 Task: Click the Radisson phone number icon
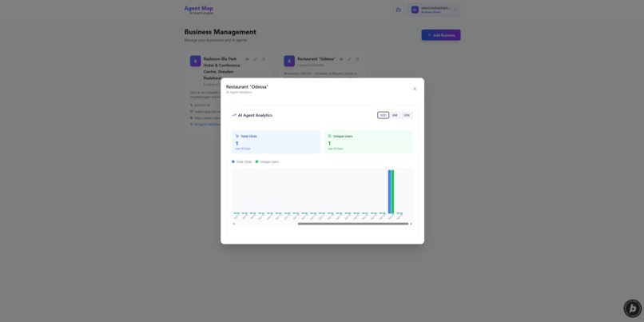[x=192, y=105]
